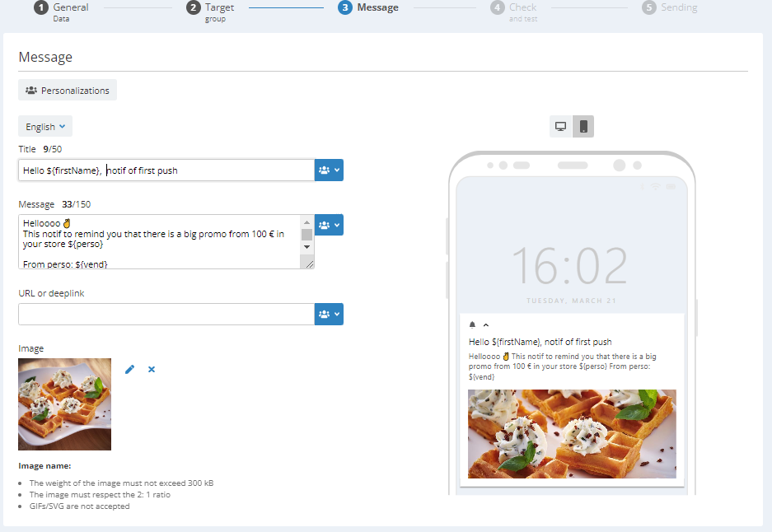Click the bell icon in notification preview
The height and width of the screenshot is (532, 772).
472,324
